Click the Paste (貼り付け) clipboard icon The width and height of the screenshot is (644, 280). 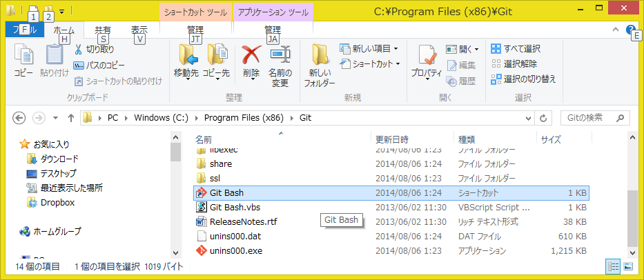(x=55, y=60)
